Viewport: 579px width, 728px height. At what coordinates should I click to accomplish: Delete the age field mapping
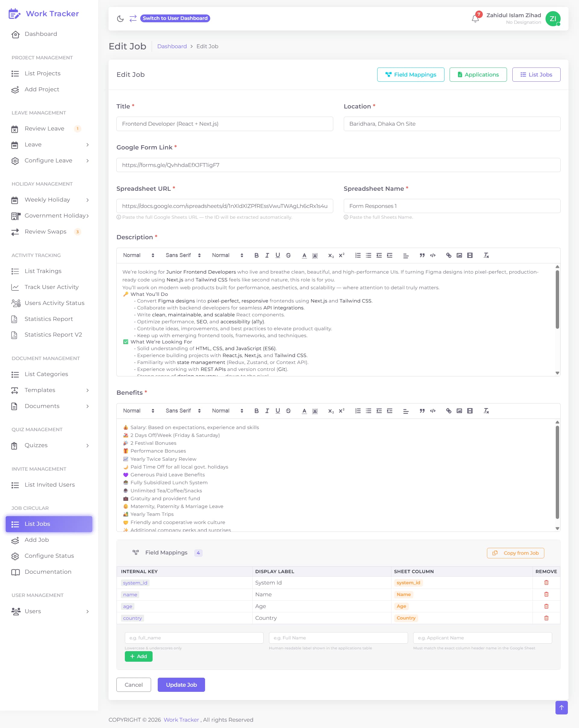point(546,606)
